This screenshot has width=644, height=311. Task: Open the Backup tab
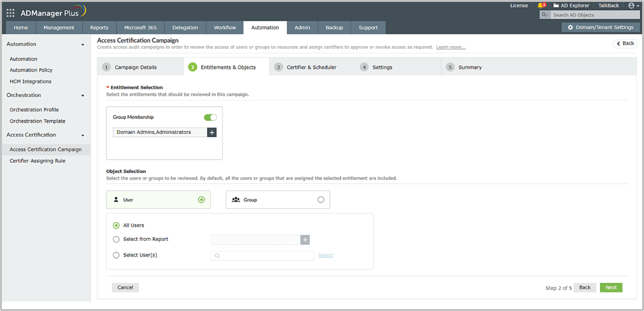(x=334, y=28)
